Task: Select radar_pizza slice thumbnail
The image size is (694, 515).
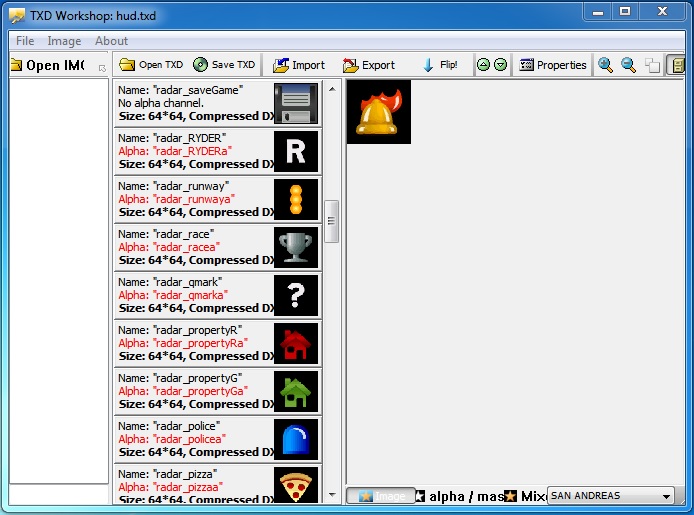Action: click(296, 484)
